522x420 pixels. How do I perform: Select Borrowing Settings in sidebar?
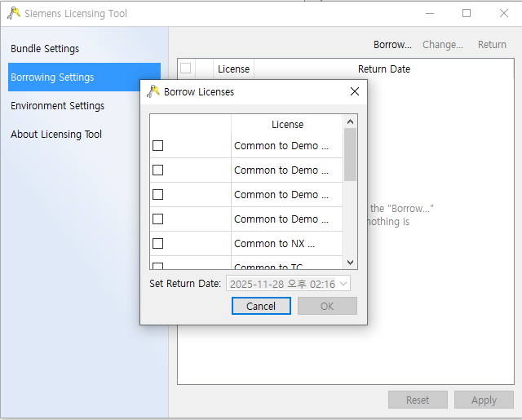coord(84,77)
